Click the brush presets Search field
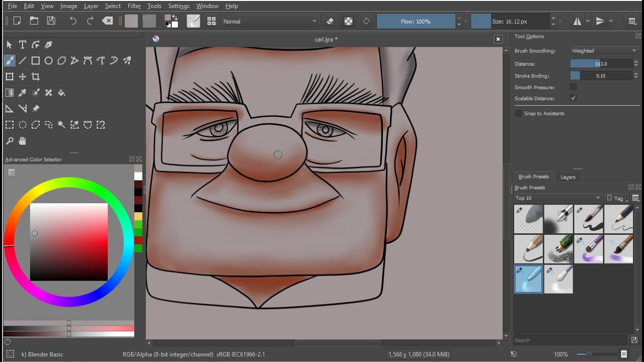The width and height of the screenshot is (644, 362). 571,340
